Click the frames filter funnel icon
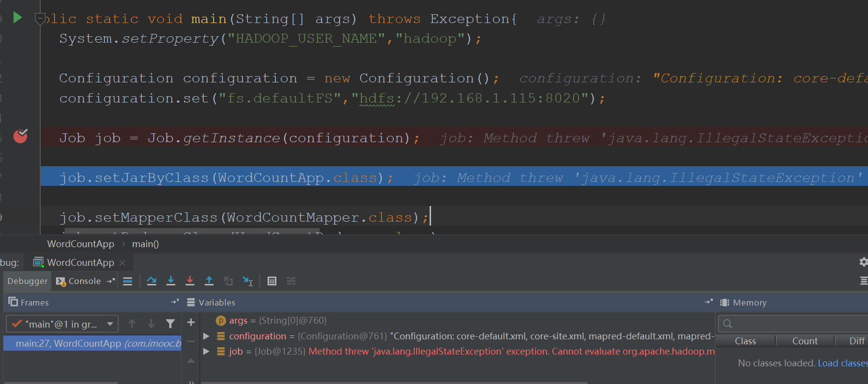Image resolution: width=868 pixels, height=384 pixels. (170, 324)
